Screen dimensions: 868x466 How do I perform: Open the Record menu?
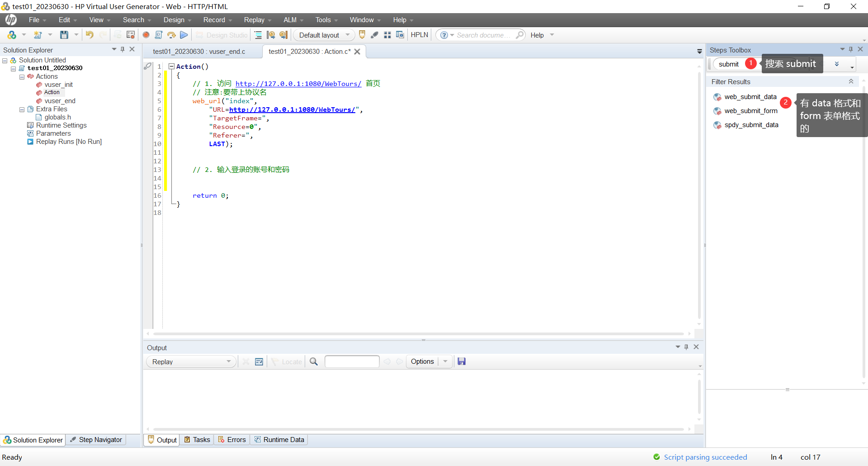tap(217, 20)
